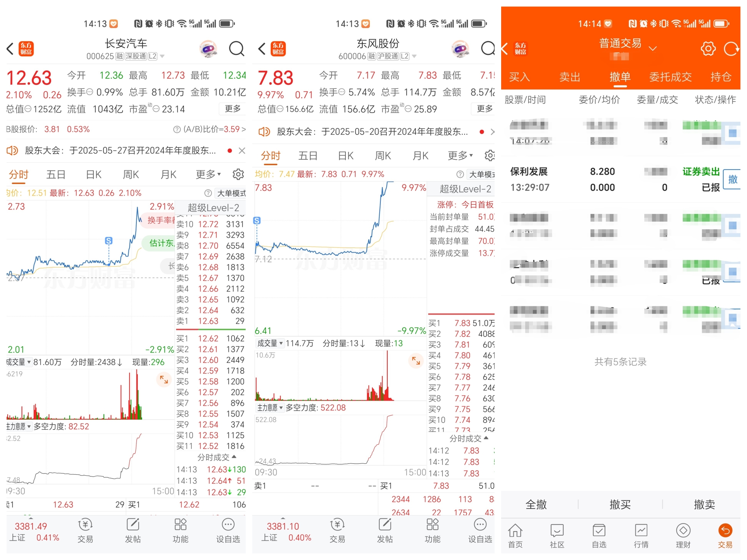Open 主力意愿 indicator dropdown on 东风股份

270,408
